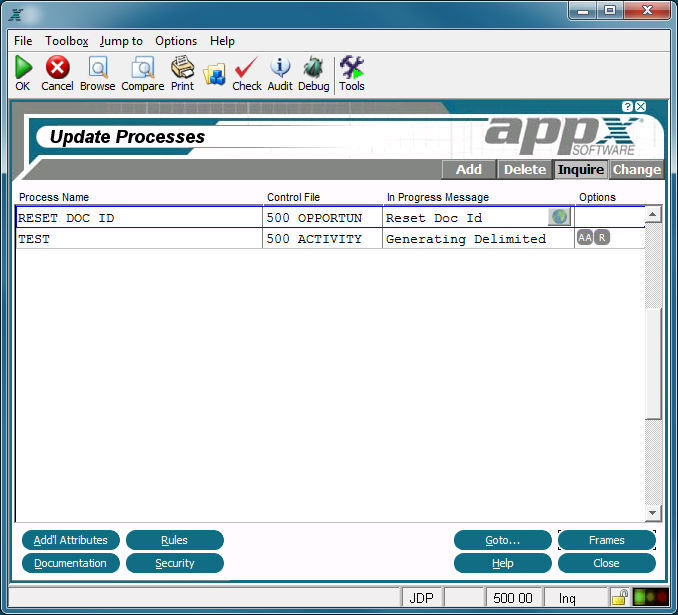
Task: Open the Help menu
Action: (x=222, y=41)
